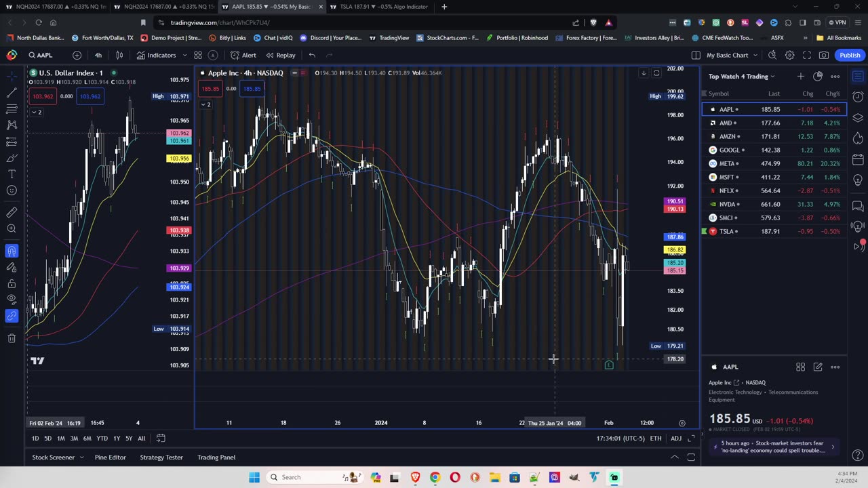Set date range to YTD
The image size is (868, 488).
[x=102, y=439]
